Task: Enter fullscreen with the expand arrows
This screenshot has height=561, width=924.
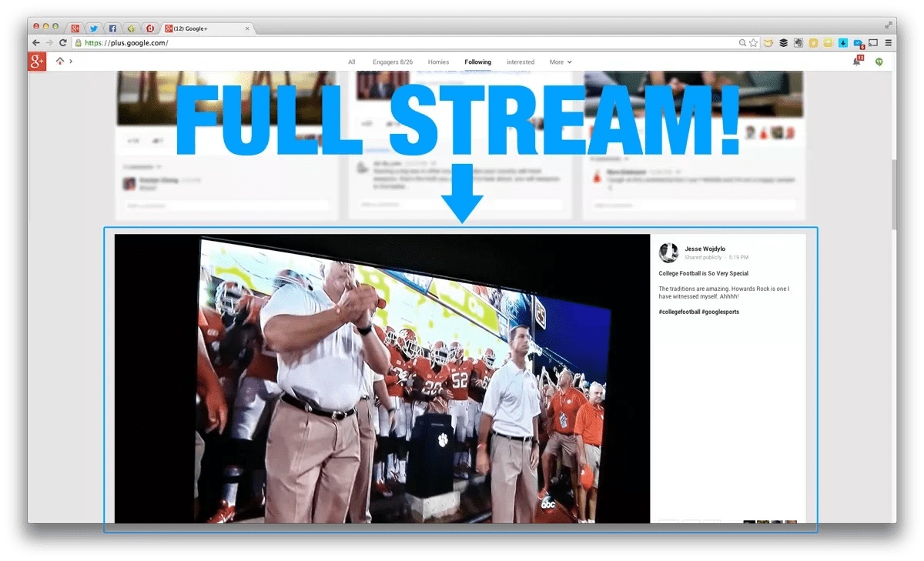Action: point(889,25)
